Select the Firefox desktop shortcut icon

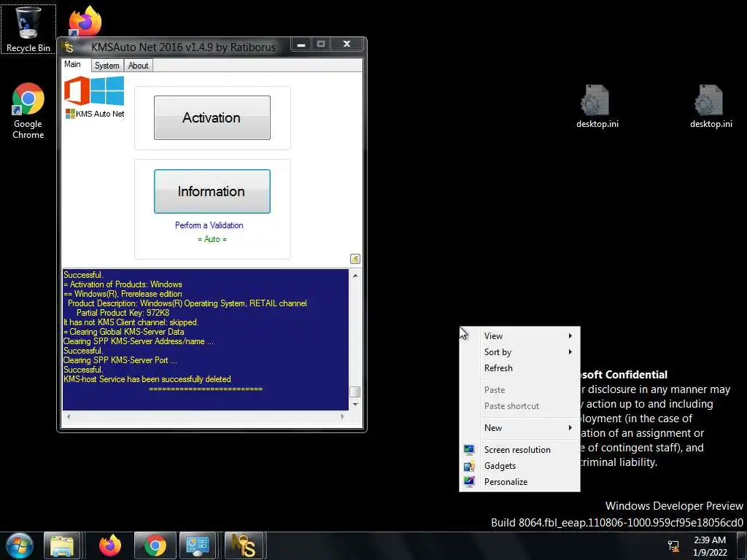click(x=85, y=21)
